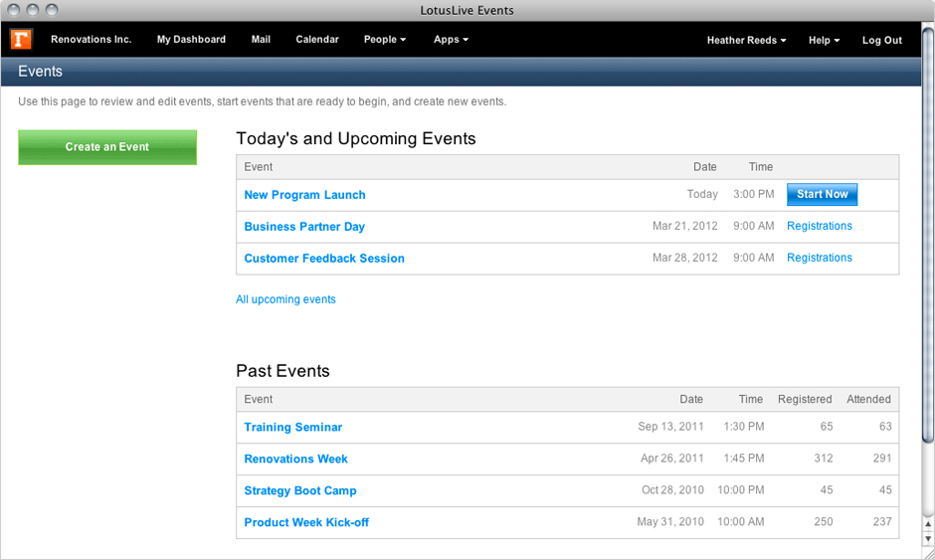Expand the Help dropdown menu
This screenshot has width=935, height=560.
(824, 41)
